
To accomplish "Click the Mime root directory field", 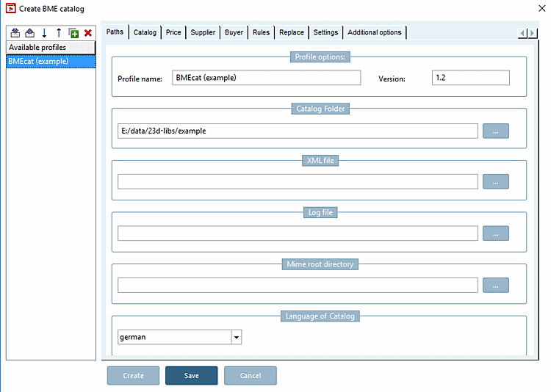I will pyautogui.click(x=298, y=286).
